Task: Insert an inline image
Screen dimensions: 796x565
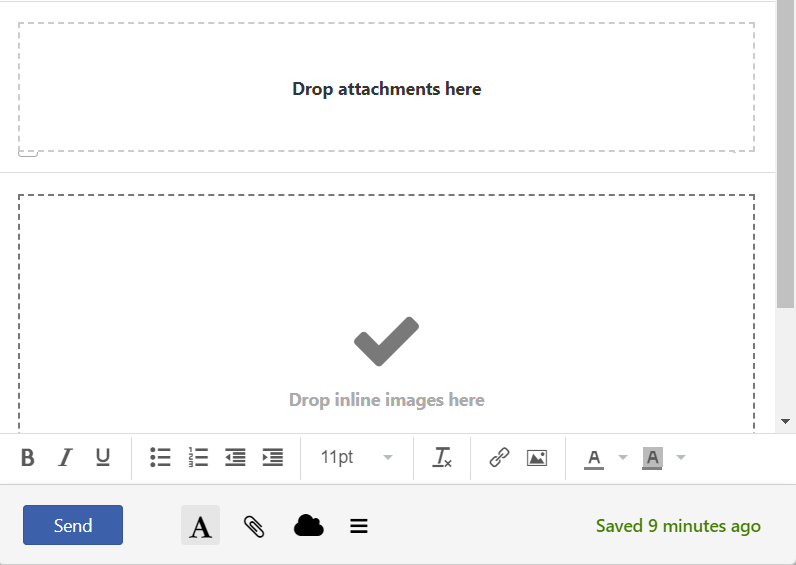Action: click(537, 458)
